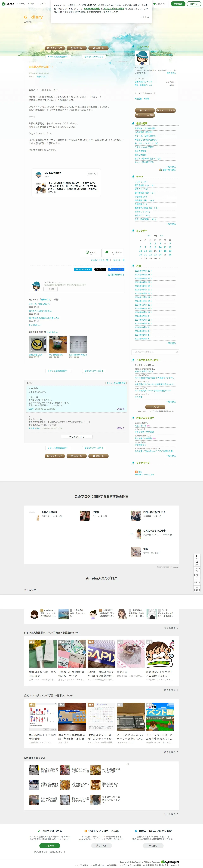Share via B!ブックマーク button
The image size is (203, 868).
click(83, 269)
